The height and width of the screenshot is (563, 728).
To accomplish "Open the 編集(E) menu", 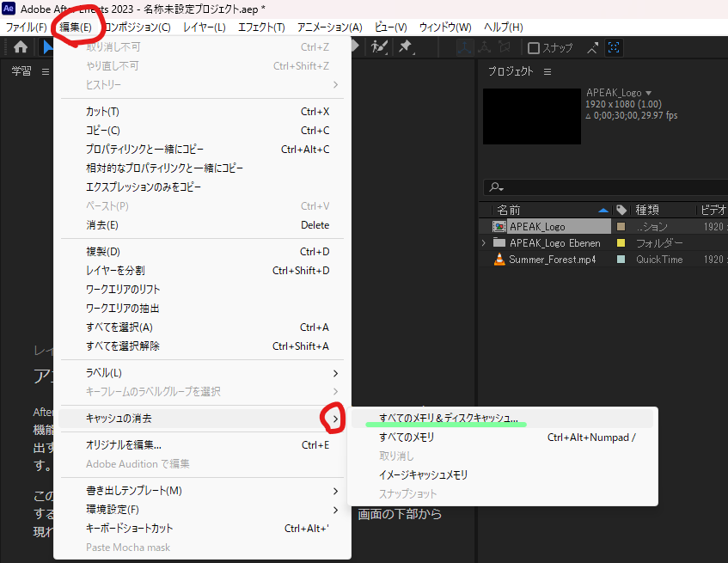I will point(76,28).
